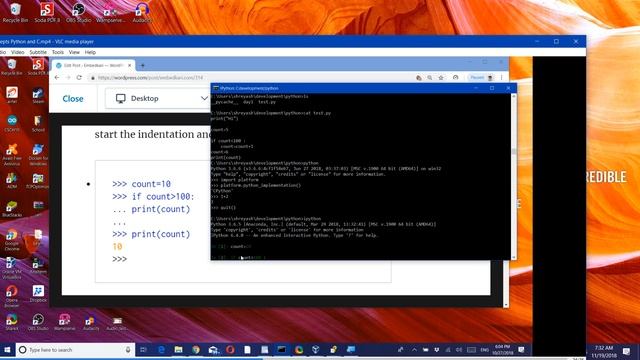Open VLC's Video menu

(18, 52)
